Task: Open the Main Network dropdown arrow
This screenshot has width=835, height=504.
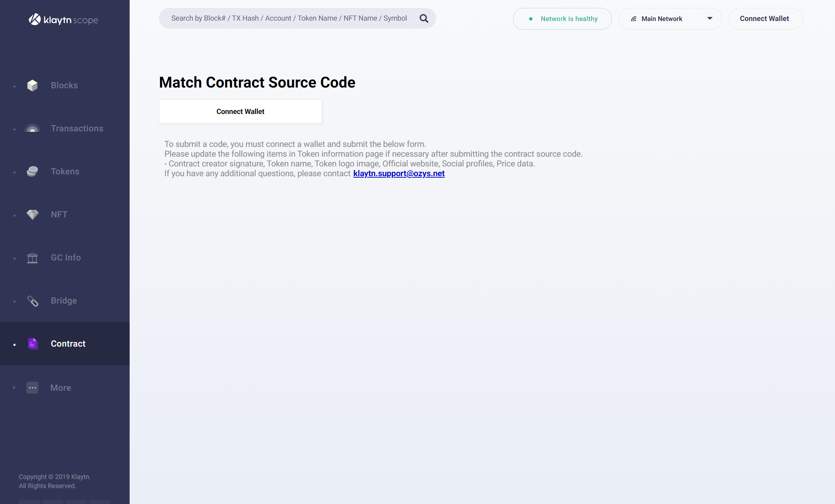Action: click(709, 18)
